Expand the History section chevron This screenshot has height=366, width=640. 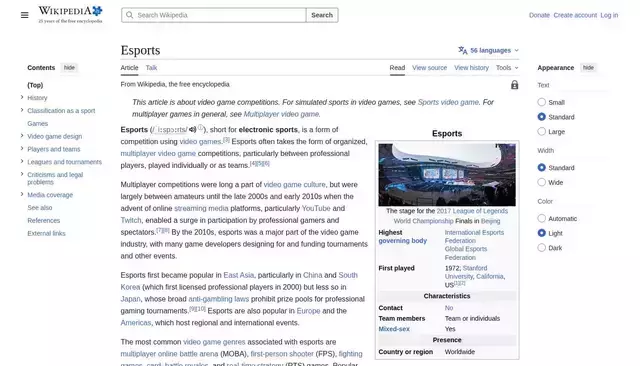click(22, 97)
